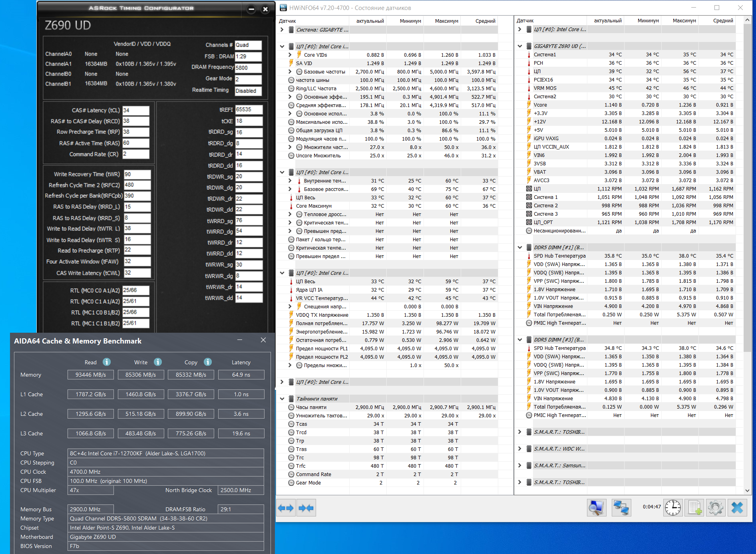Expand the Множители част... row

click(290, 147)
